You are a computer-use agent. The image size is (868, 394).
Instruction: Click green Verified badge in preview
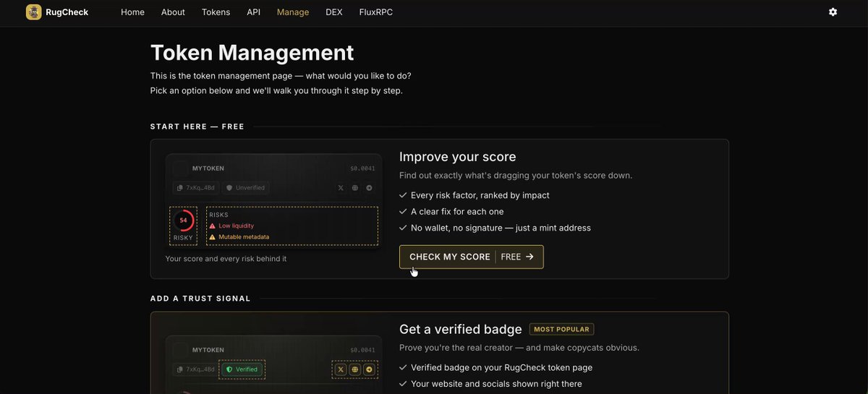[242, 369]
